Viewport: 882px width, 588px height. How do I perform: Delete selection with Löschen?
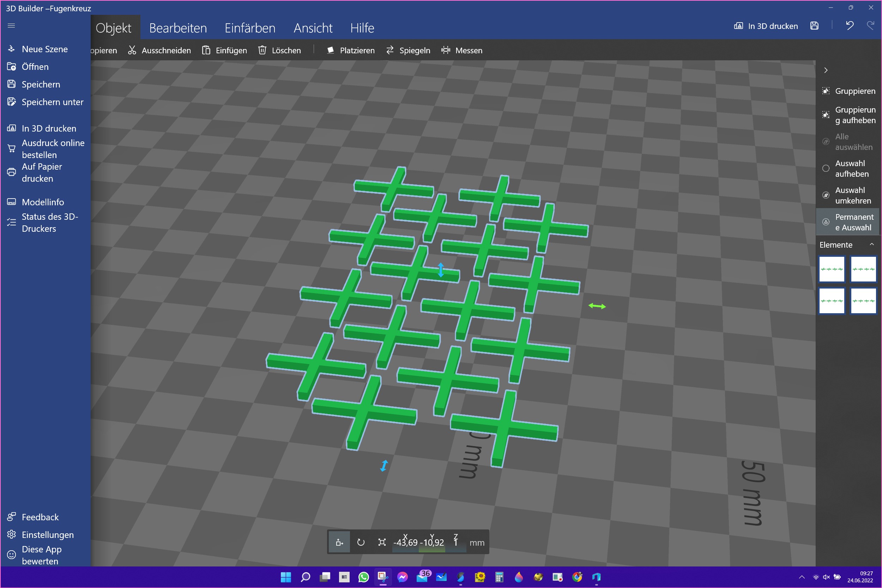point(279,50)
